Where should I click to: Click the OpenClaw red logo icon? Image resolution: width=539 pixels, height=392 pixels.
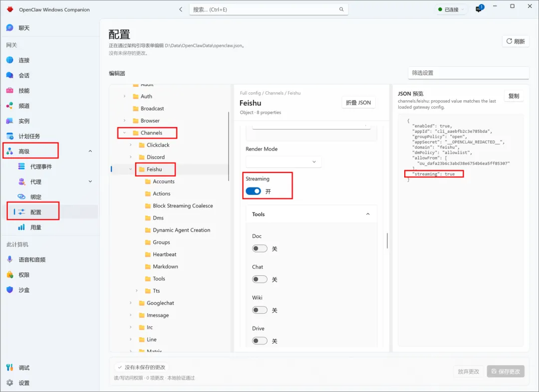(x=10, y=9)
